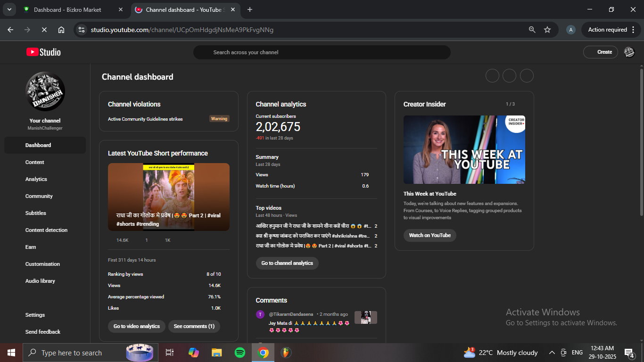Go to the browser home page
The image size is (644, 362).
point(61,30)
